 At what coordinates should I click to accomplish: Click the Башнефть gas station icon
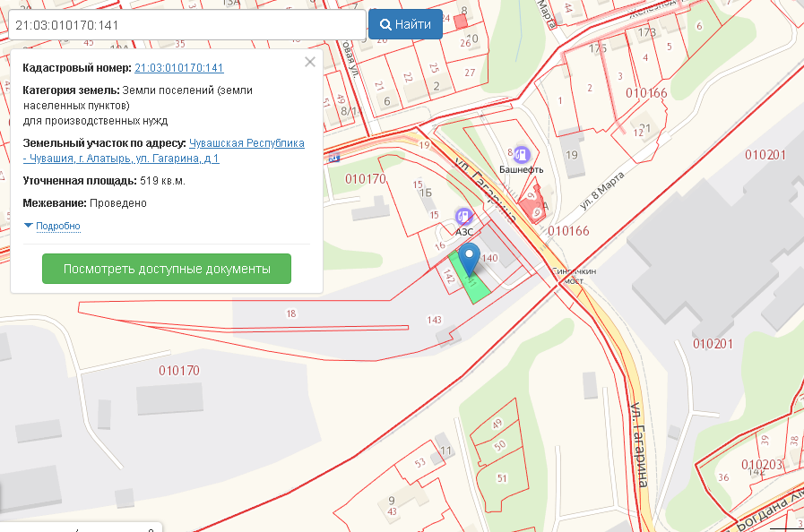pos(521,156)
